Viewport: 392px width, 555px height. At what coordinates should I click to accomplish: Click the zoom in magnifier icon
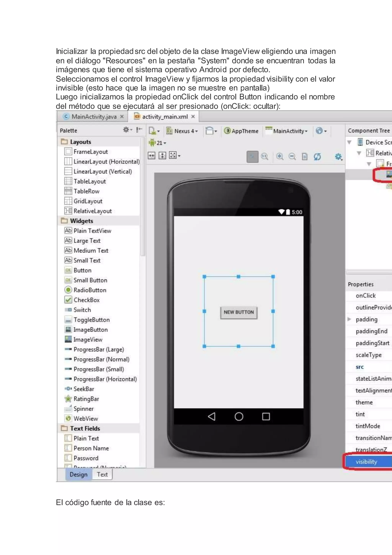click(x=280, y=157)
